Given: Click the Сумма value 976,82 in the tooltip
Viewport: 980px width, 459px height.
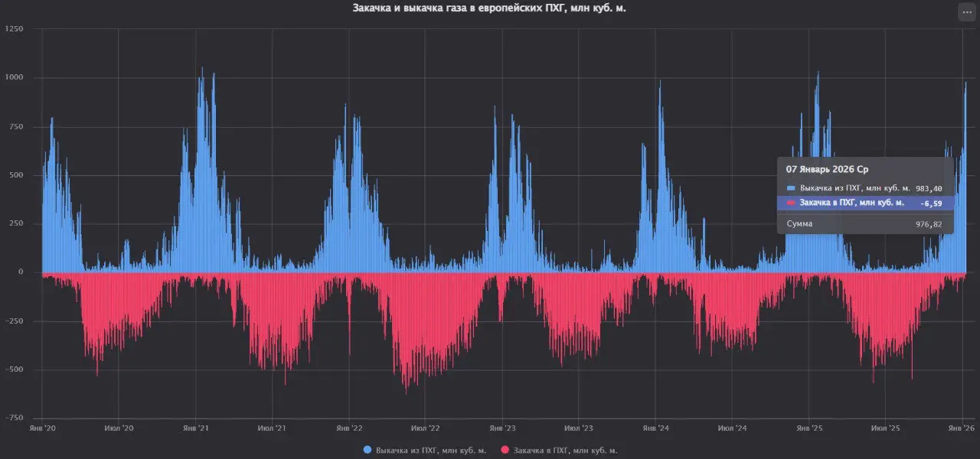Looking at the screenshot, I should pos(934,224).
